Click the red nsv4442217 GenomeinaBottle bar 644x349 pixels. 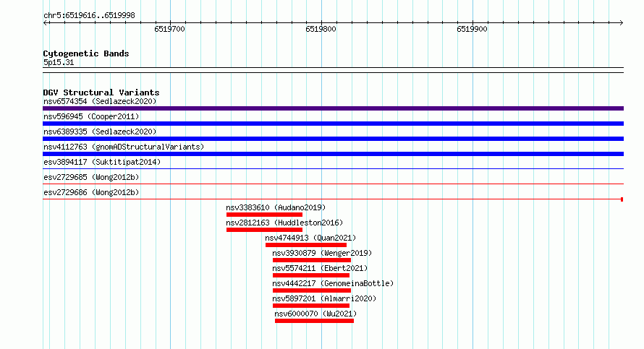tap(312, 290)
